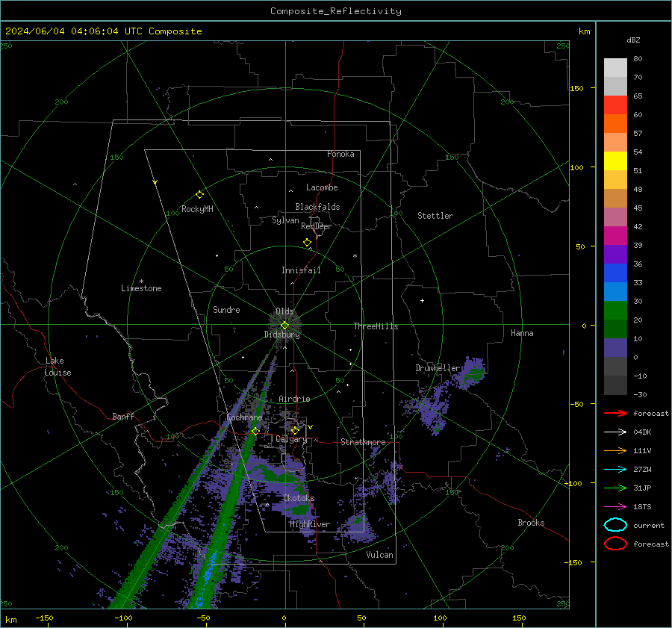Click the 31JP legend label
The width and height of the screenshot is (672, 628).
[x=642, y=488]
